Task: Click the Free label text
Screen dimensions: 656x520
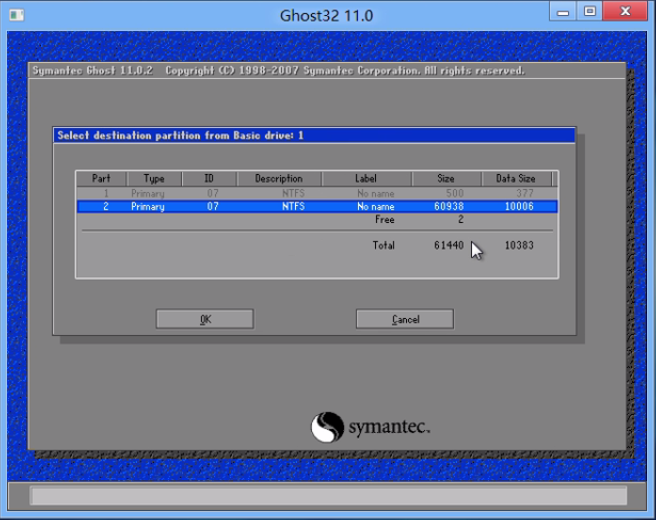Action: coord(384,219)
